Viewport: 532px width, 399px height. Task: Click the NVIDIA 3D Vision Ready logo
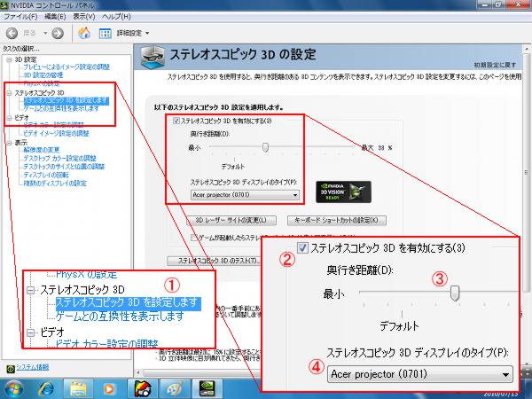click(x=343, y=192)
